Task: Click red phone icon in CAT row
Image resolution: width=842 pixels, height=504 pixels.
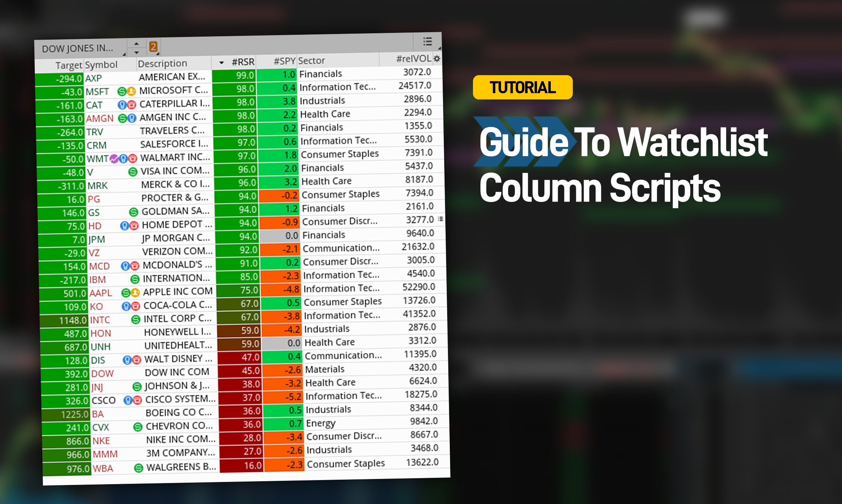Action: tap(131, 104)
